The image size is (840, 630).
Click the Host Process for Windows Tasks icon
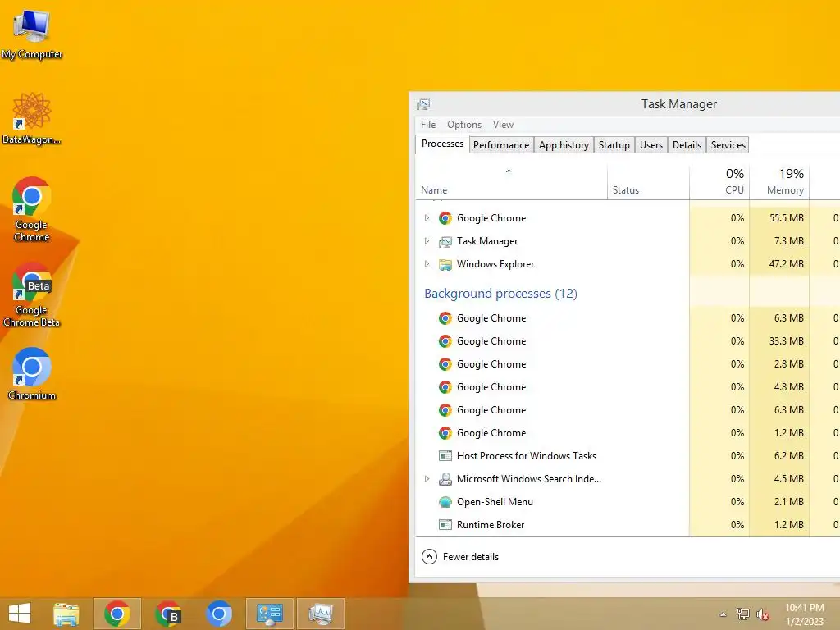445,456
